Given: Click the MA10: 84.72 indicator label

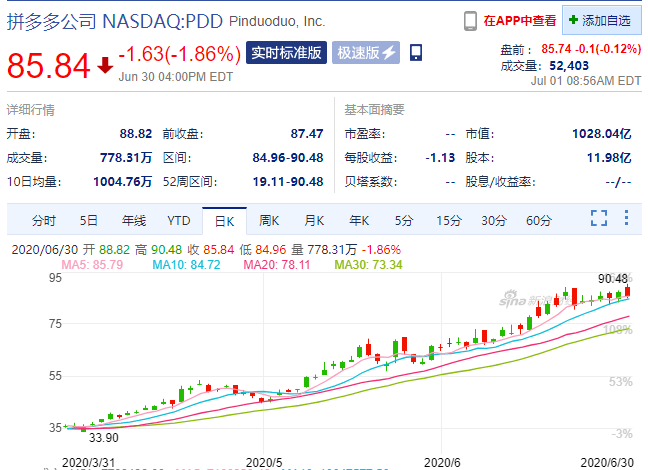Looking at the screenshot, I should coord(186,265).
